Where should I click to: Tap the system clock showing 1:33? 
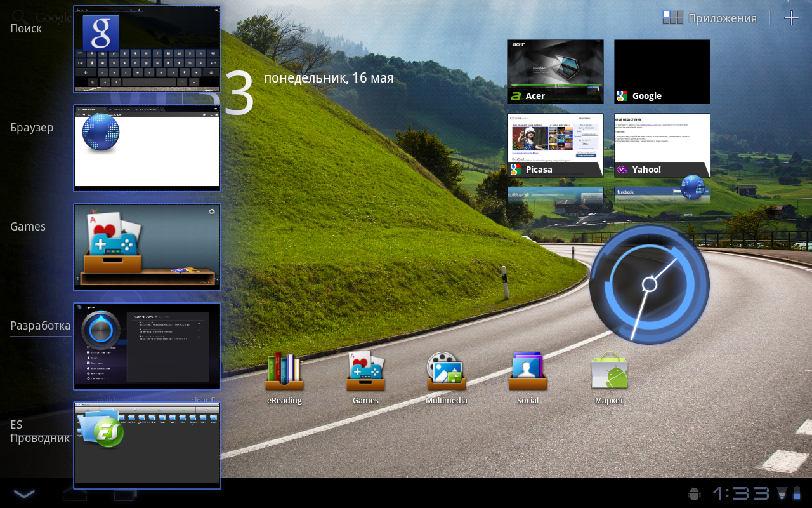pyautogui.click(x=741, y=493)
